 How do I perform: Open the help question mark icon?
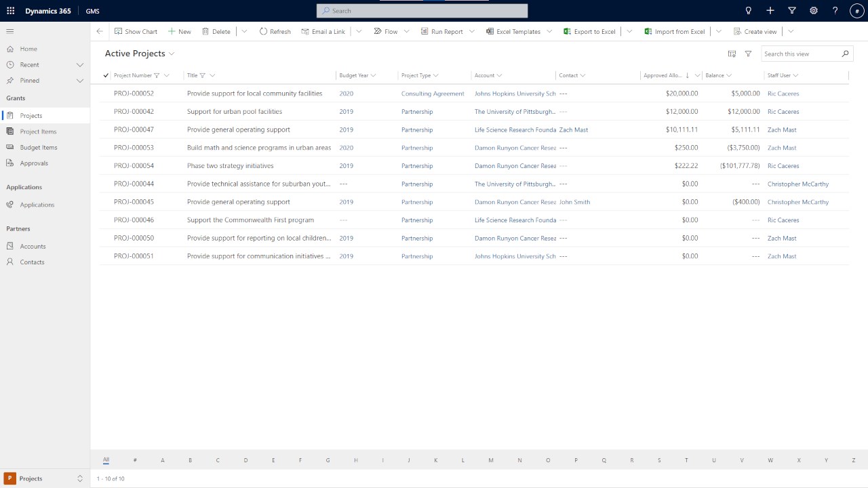(835, 11)
